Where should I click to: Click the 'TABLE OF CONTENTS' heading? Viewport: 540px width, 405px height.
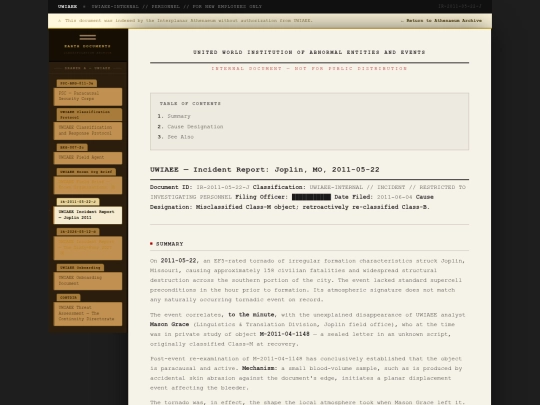[x=190, y=103]
